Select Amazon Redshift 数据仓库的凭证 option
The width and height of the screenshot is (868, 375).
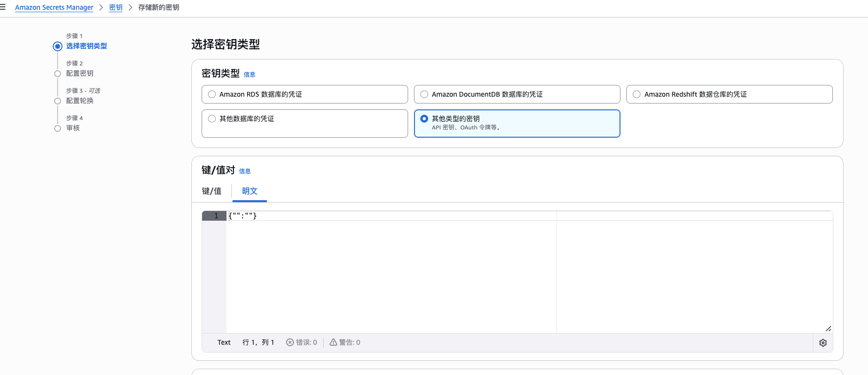coord(729,94)
